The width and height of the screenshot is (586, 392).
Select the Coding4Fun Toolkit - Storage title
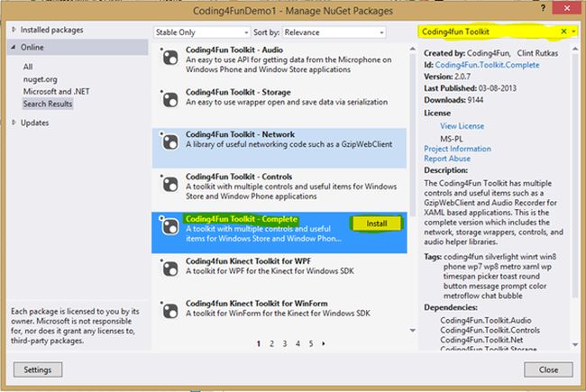(238, 92)
